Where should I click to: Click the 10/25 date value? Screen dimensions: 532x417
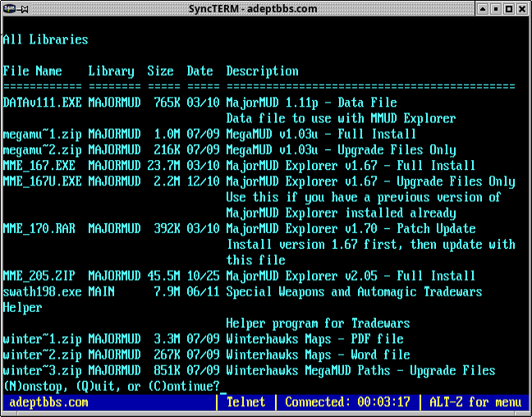[204, 276]
